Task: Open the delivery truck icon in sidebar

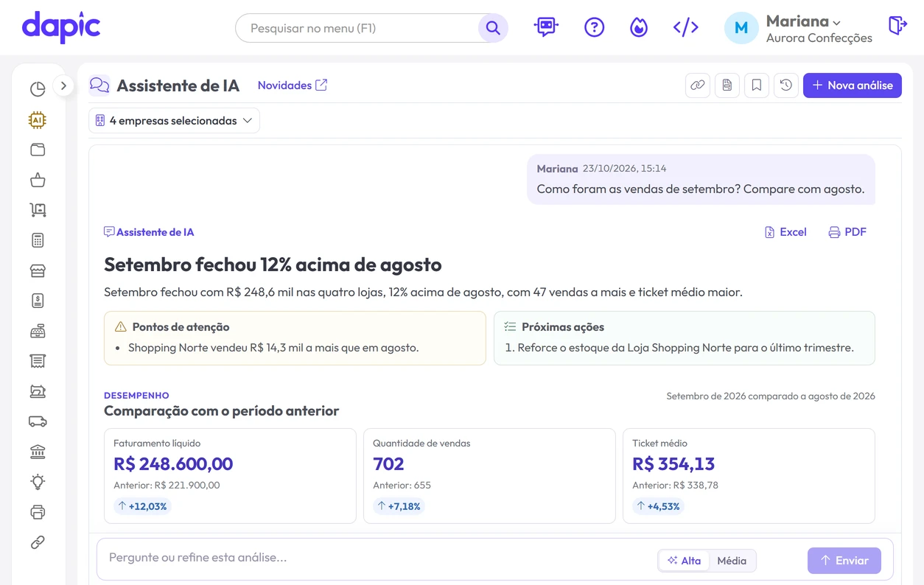Action: pos(38,421)
